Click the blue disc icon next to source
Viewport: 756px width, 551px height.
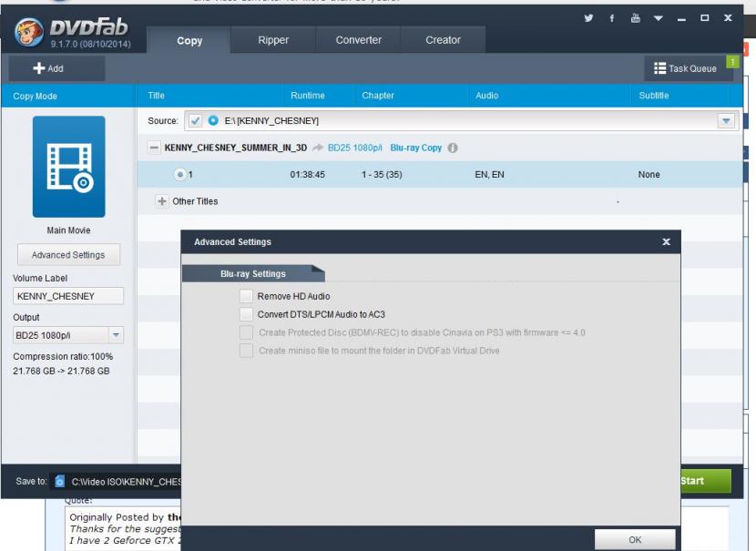click(x=213, y=120)
